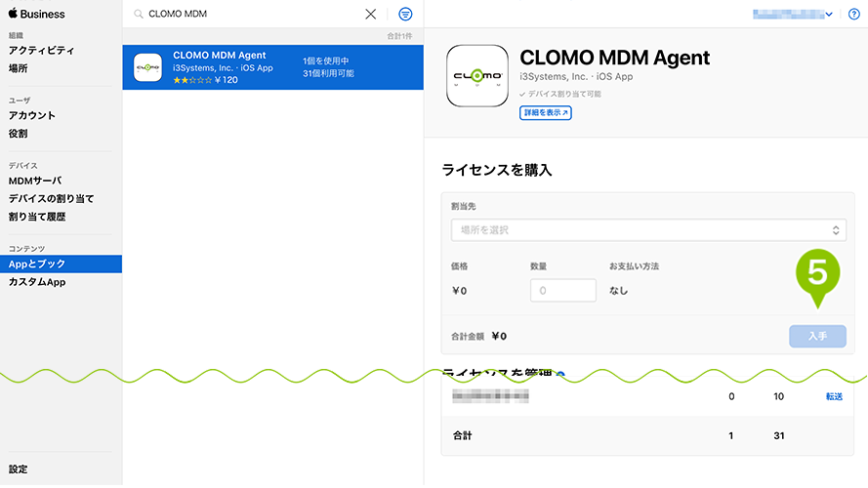Screen dimensions: 868x488
Task: Open the search filter options icon
Action: pos(405,14)
